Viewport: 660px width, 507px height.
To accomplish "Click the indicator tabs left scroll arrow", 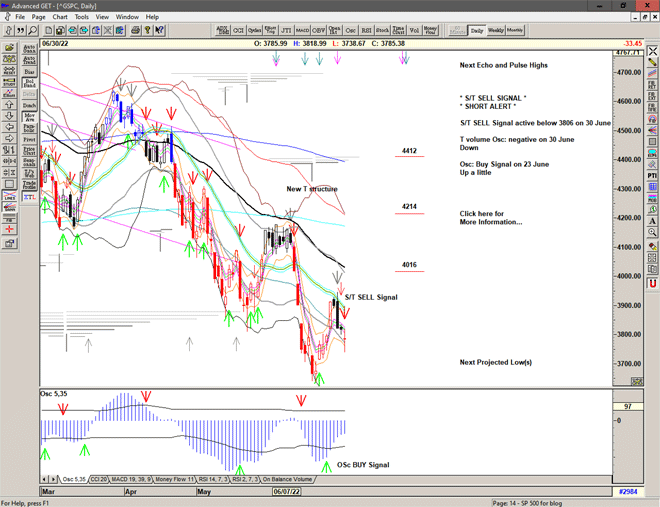I will (43, 480).
